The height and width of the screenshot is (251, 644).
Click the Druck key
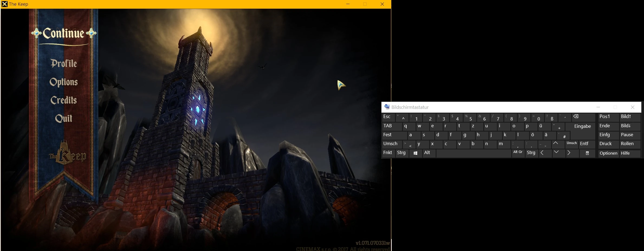608,144
